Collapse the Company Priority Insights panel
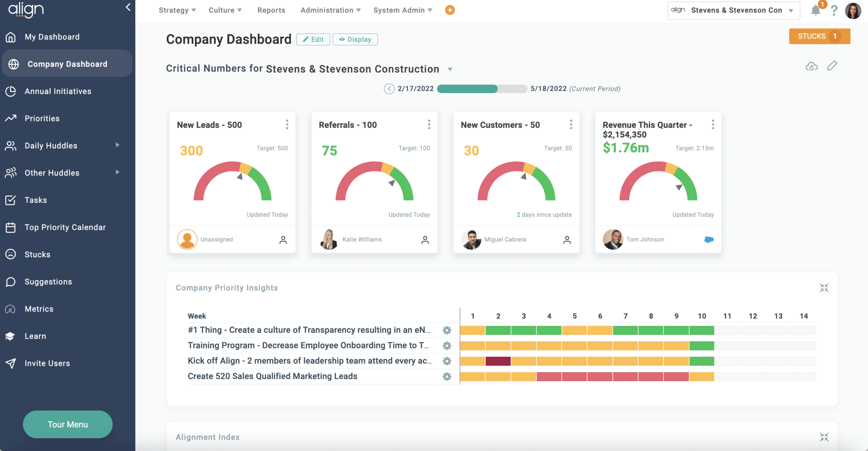Image resolution: width=868 pixels, height=451 pixels. coord(824,288)
